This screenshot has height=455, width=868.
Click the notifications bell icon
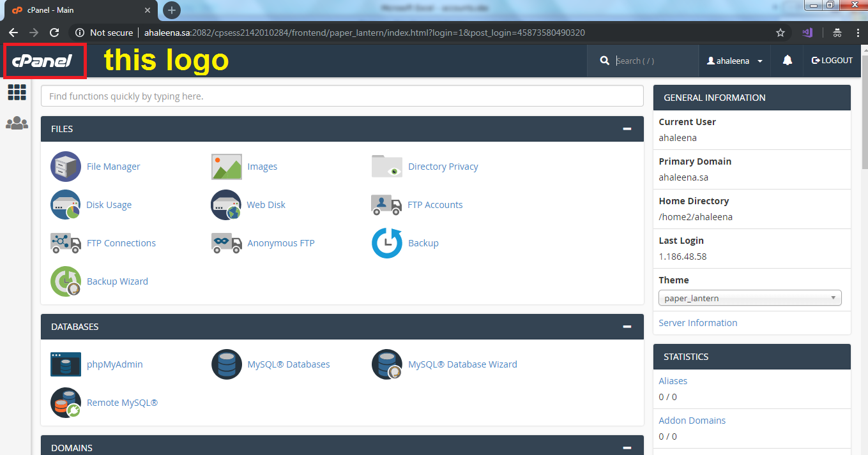[788, 61]
